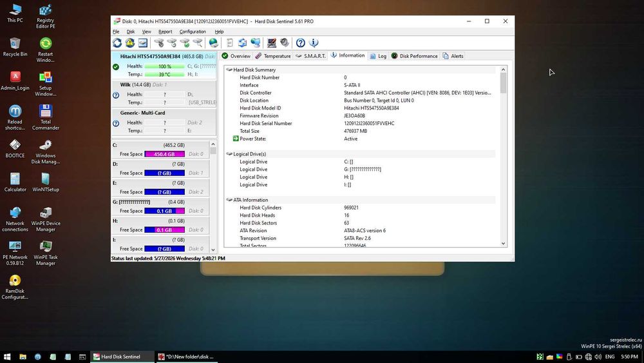The height and width of the screenshot is (363, 644).
Task: Click the Windows Start button
Action: click(x=7, y=357)
